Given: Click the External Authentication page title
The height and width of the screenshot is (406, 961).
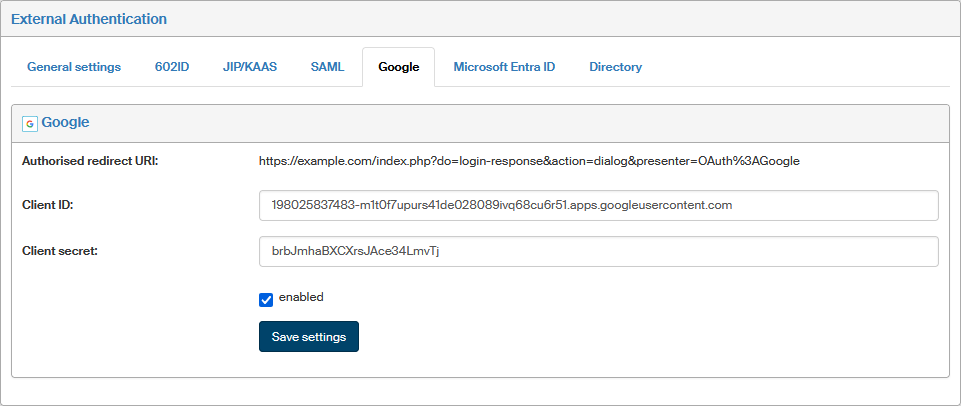Looking at the screenshot, I should coord(89,19).
